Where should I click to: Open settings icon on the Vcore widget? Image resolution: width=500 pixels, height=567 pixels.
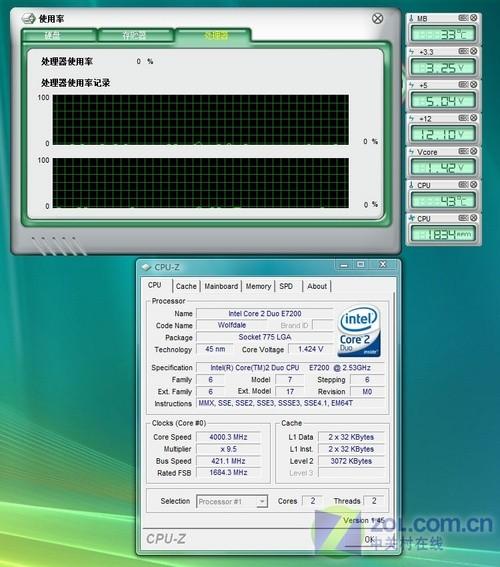pyautogui.click(x=463, y=151)
